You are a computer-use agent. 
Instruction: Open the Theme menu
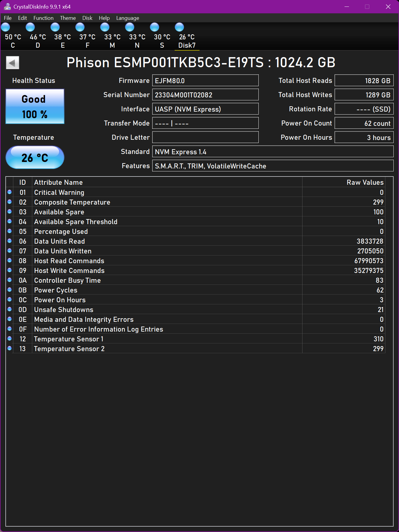coord(68,18)
